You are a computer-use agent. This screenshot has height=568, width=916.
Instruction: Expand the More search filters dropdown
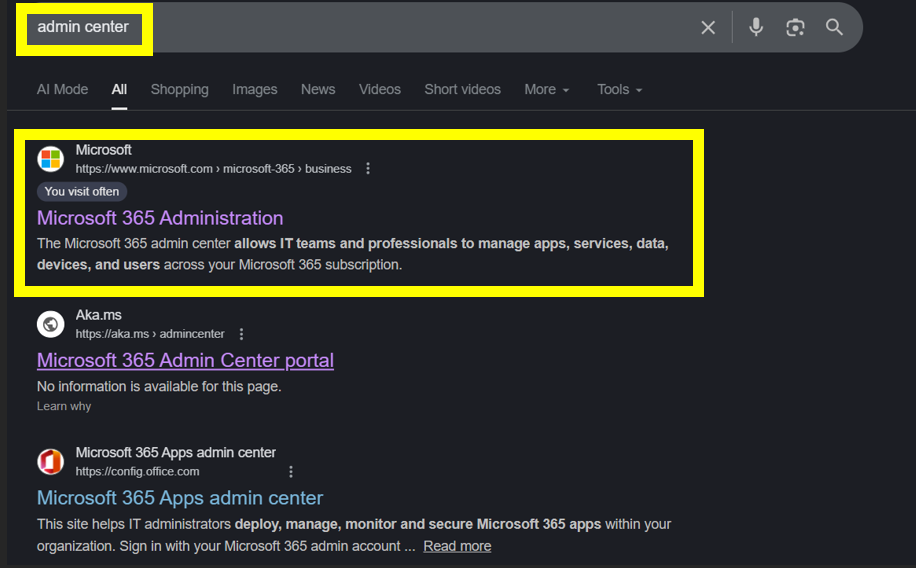pos(546,89)
